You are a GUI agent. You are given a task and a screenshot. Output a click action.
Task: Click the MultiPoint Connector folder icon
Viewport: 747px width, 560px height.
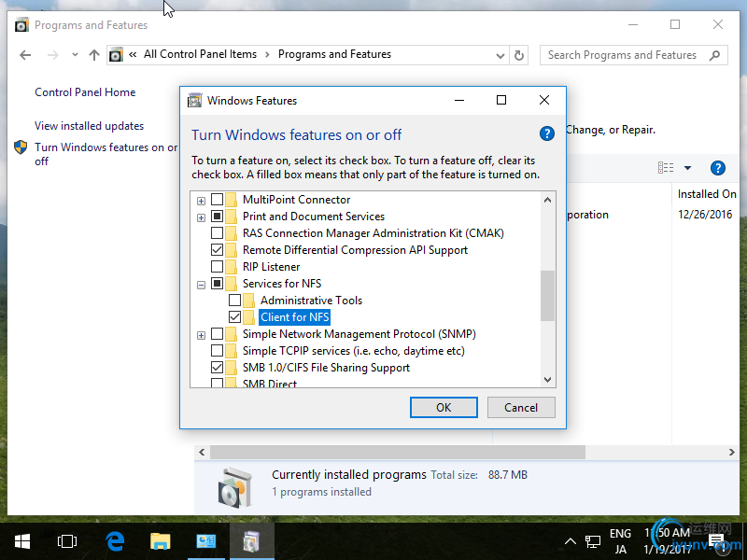[232, 200]
